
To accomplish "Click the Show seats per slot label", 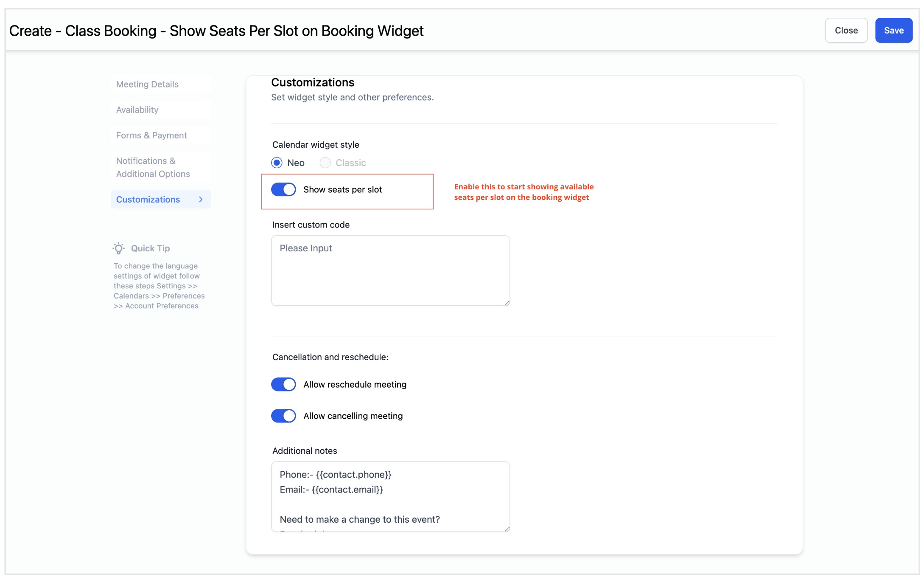I will (x=342, y=189).
